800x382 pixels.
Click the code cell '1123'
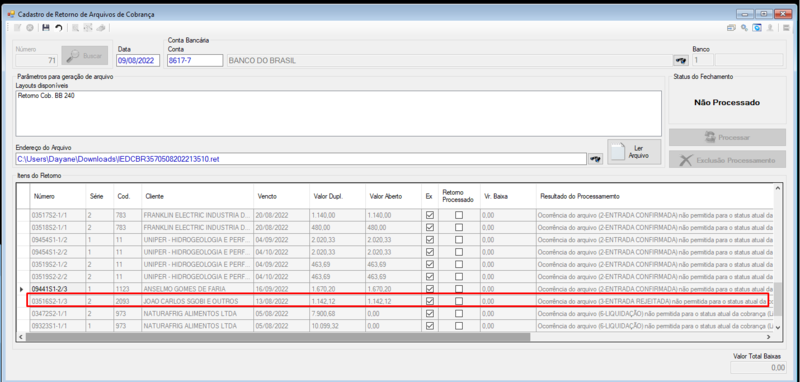pyautogui.click(x=128, y=289)
